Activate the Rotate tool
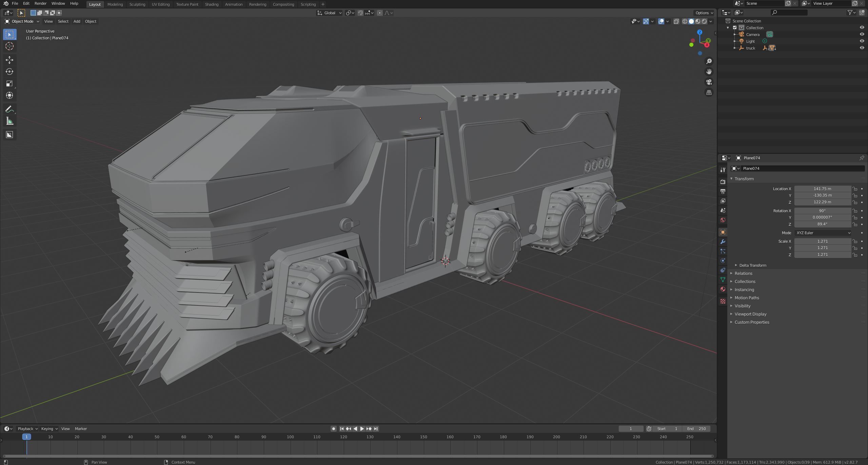The image size is (868, 465). 9,72
